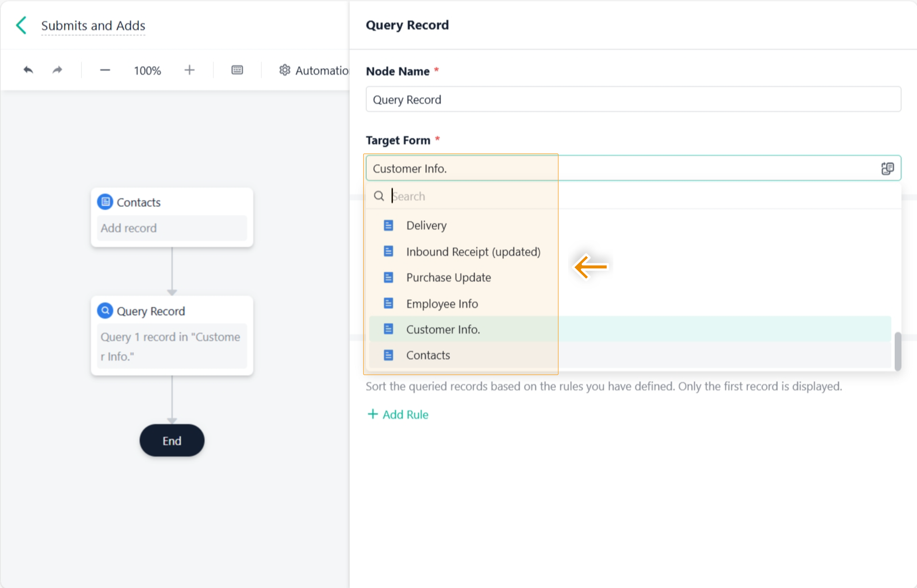
Task: Click the Employee Info form icon
Action: [388, 303]
